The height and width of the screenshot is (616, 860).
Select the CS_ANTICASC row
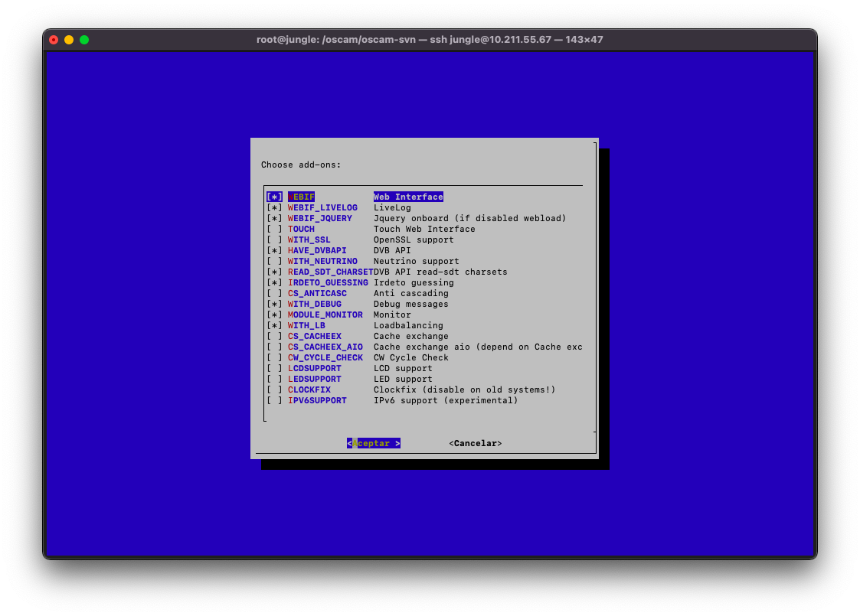pyautogui.click(x=317, y=293)
